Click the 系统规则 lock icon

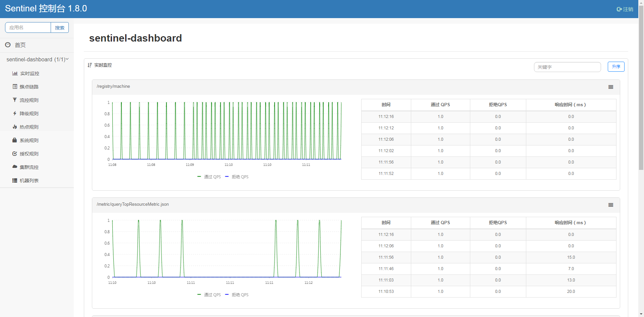click(x=15, y=140)
